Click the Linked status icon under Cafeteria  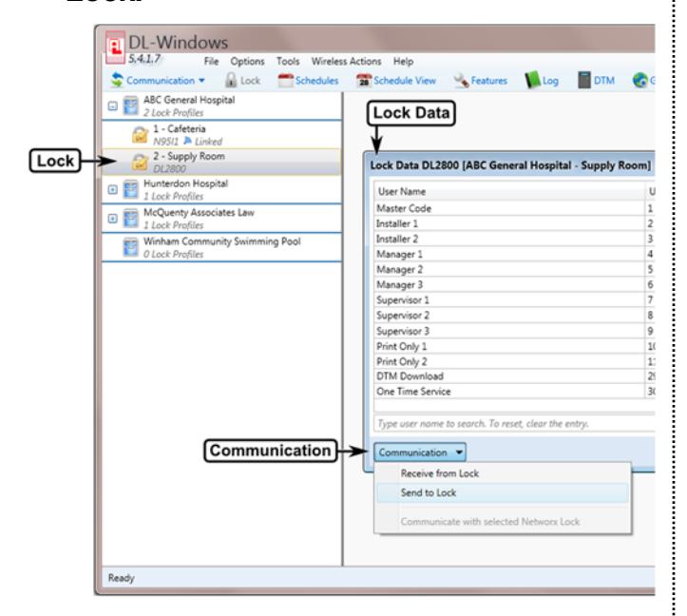187,141
